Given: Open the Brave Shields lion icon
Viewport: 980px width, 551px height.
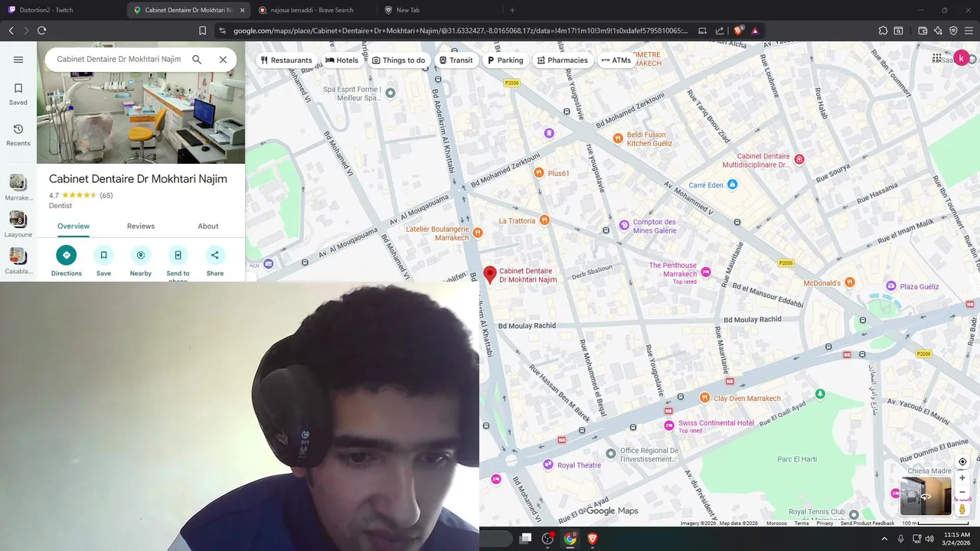Looking at the screenshot, I should tap(738, 31).
